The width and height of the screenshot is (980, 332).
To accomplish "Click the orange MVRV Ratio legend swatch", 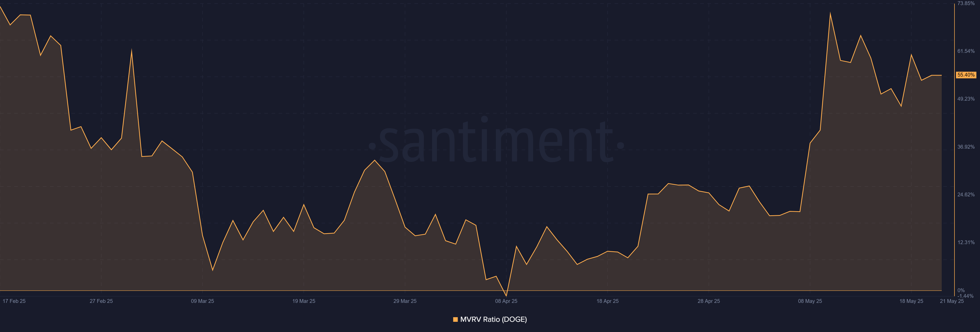I will pyautogui.click(x=455, y=319).
